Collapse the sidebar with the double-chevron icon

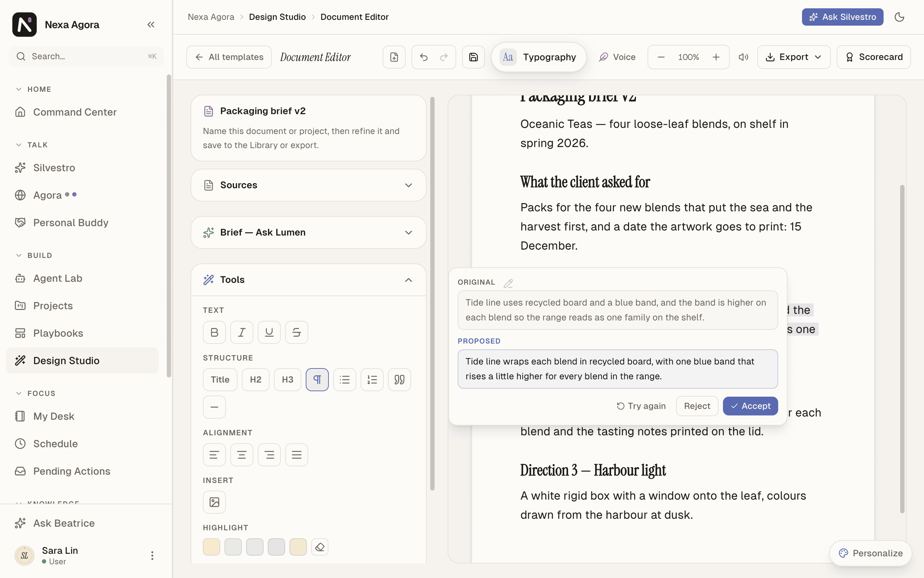coord(151,25)
